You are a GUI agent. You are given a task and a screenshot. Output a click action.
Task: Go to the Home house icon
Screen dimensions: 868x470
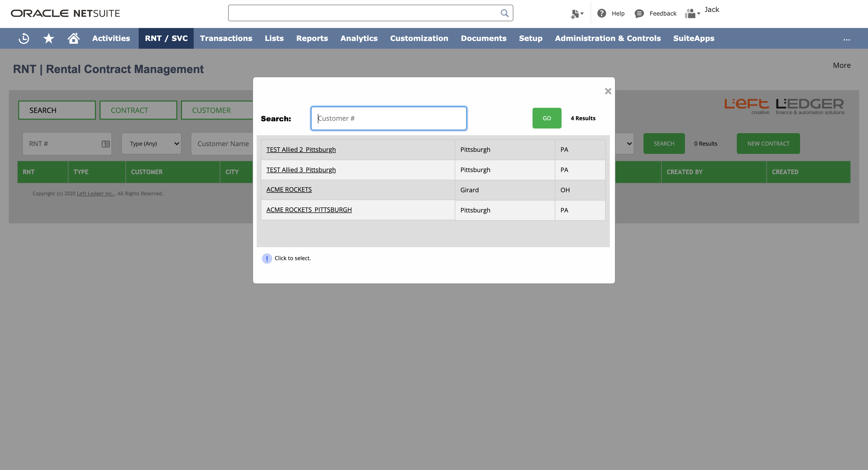(73, 38)
